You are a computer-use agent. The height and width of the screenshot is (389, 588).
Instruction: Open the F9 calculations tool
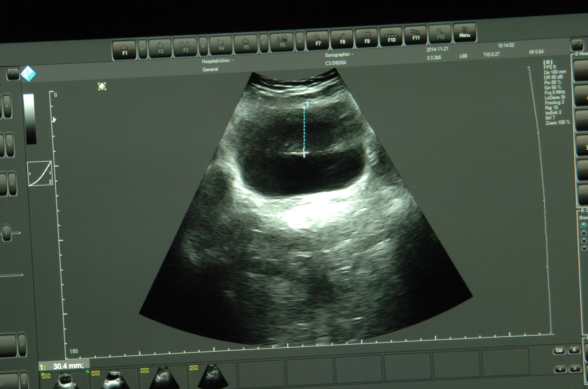(367, 38)
